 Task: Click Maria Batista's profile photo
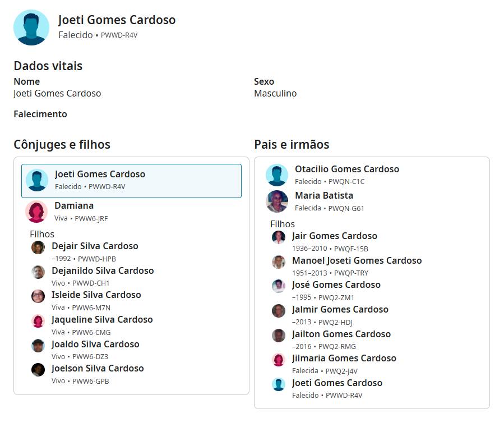coord(277,201)
